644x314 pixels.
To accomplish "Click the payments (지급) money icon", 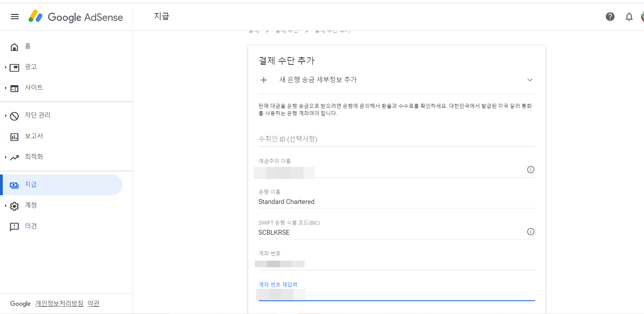I will click(14, 185).
